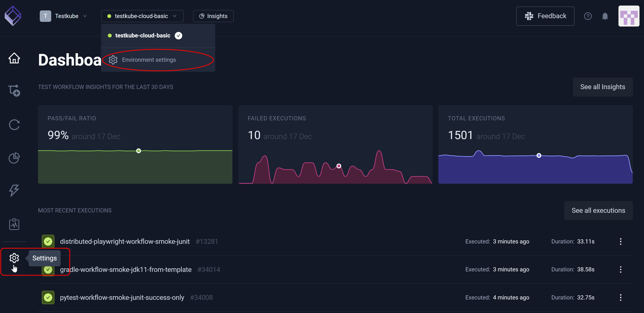This screenshot has height=313, width=644.
Task: Click the Testkube logo icon
Action: click(13, 16)
